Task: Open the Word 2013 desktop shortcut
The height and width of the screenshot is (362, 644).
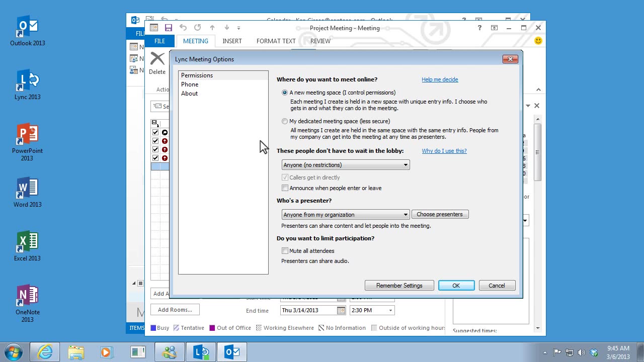Action: pyautogui.click(x=27, y=193)
